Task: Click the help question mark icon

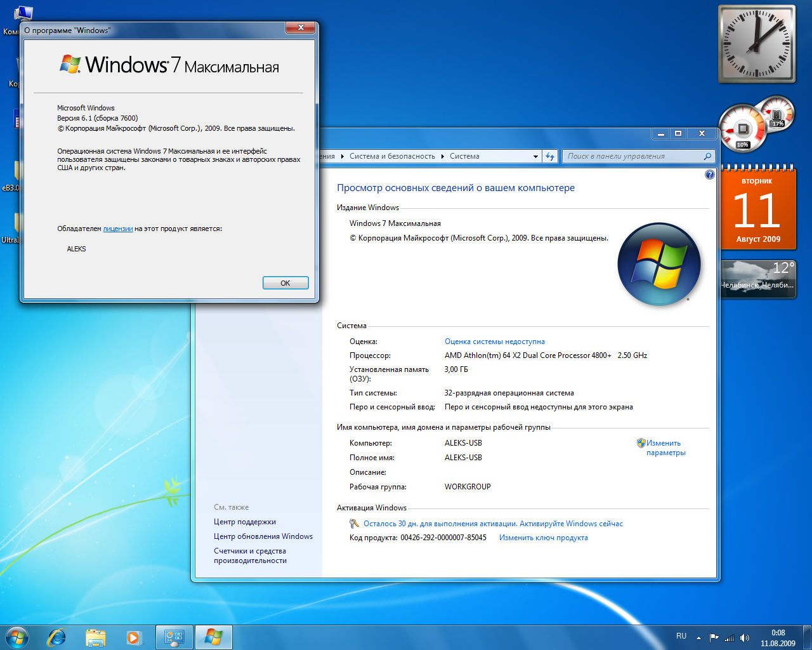Action: click(710, 175)
